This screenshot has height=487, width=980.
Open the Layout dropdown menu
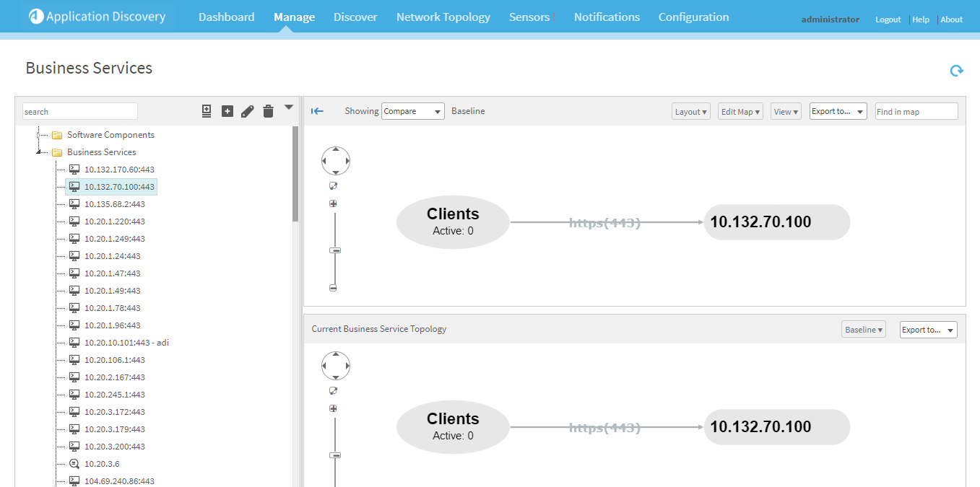(690, 111)
